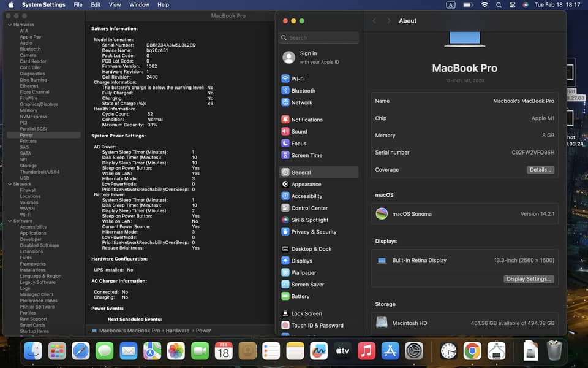The height and width of the screenshot is (368, 588).
Task: Click the Display Settings button
Action: [529, 279]
